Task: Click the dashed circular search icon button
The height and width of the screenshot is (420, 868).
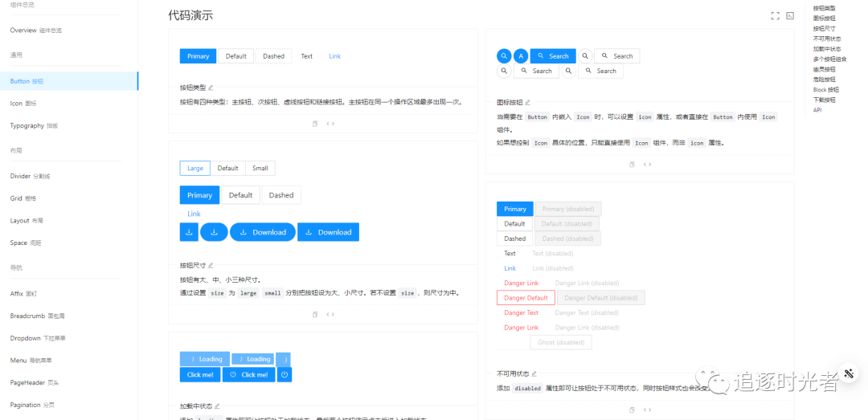Action: point(568,71)
